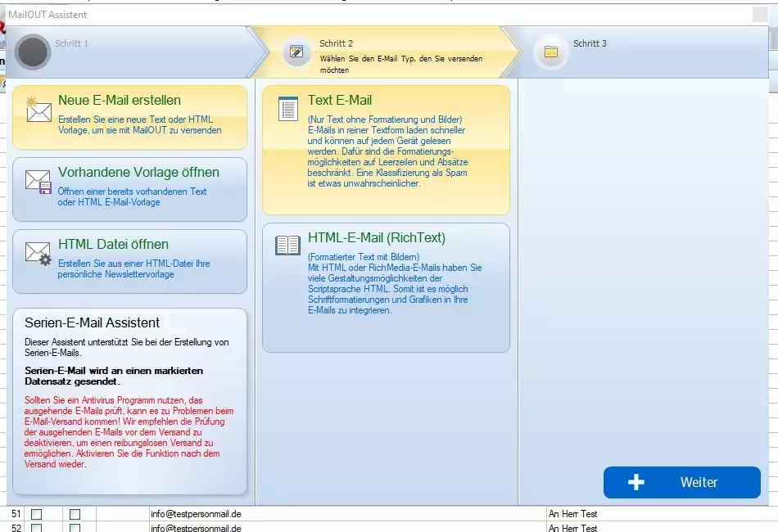Screen dimensions: 778x532
Task: Select Neue E-Mail erstellen option
Action: pos(129,118)
